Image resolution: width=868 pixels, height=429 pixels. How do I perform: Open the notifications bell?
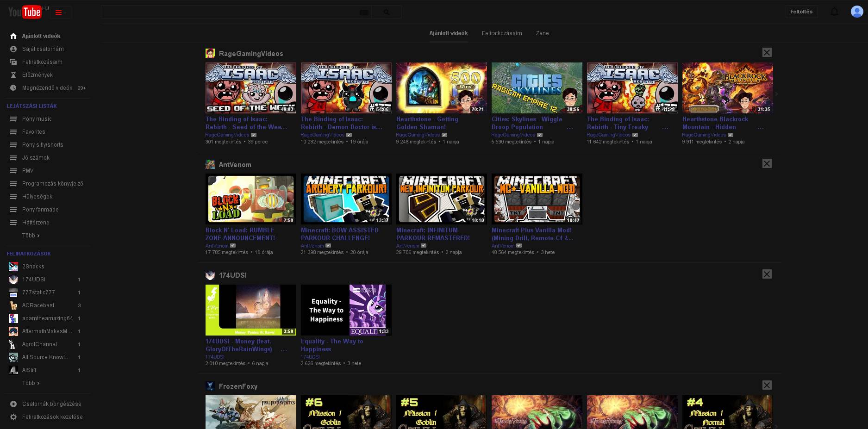coord(834,12)
